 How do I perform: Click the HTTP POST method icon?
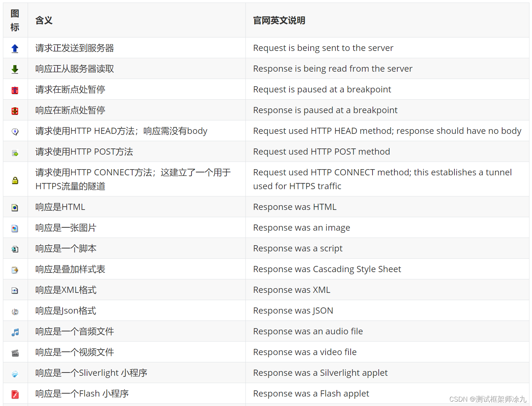(15, 153)
